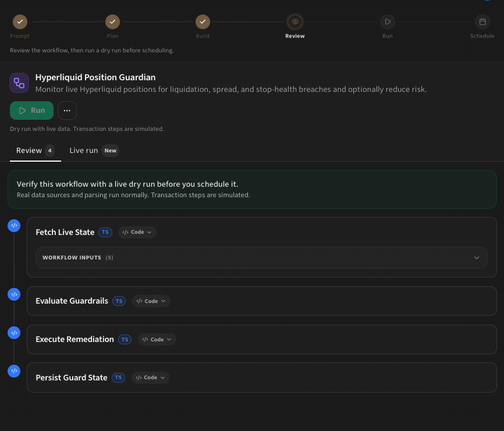Screen dimensions: 504x431
Task: Click the Execute Remediation title
Action: [74, 340]
